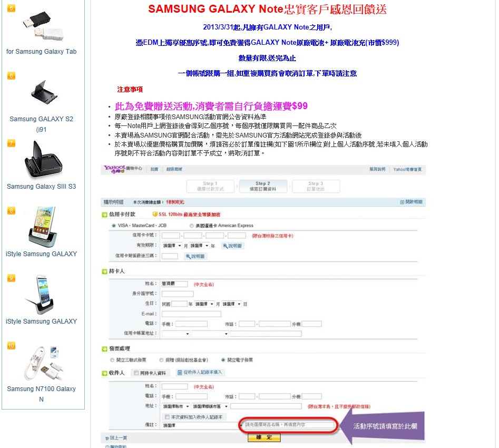This screenshot has width=499, height=448.
Task: Open the recipient county 請選擇縣市 dropdown
Action: pyautogui.click(x=176, y=406)
